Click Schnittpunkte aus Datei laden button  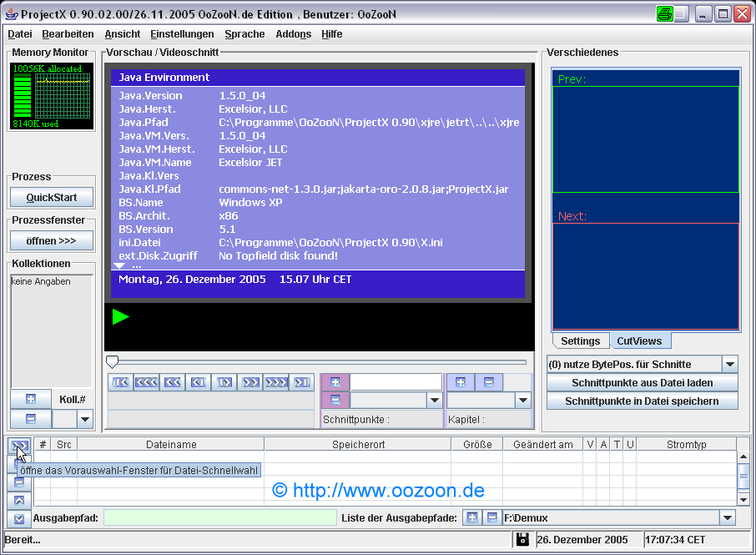click(x=643, y=383)
